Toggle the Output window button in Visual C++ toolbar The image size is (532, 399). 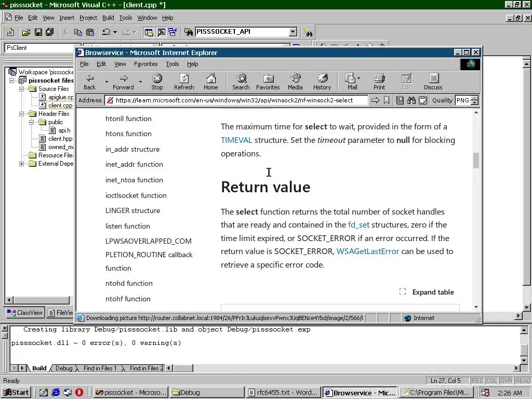pos(161,32)
